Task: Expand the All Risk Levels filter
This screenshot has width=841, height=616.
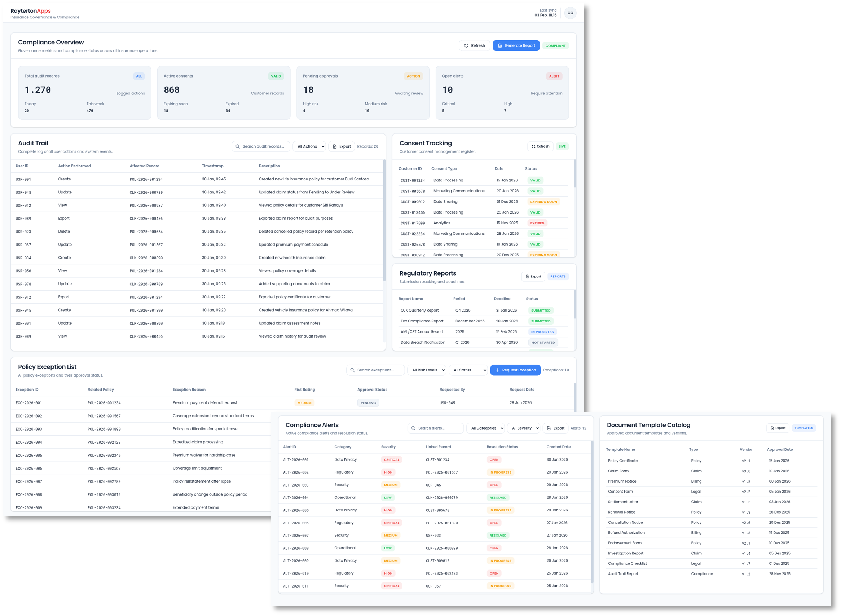Action: [427, 370]
